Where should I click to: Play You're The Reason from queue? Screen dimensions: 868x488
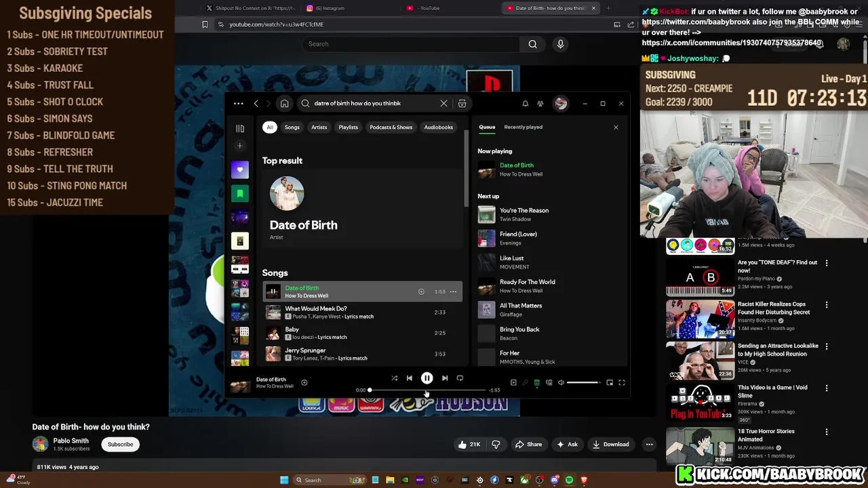549,214
